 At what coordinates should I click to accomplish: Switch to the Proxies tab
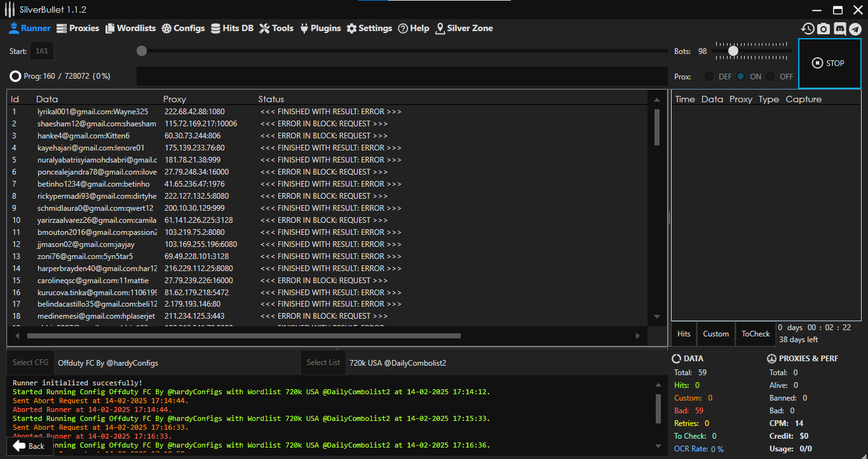click(x=78, y=29)
